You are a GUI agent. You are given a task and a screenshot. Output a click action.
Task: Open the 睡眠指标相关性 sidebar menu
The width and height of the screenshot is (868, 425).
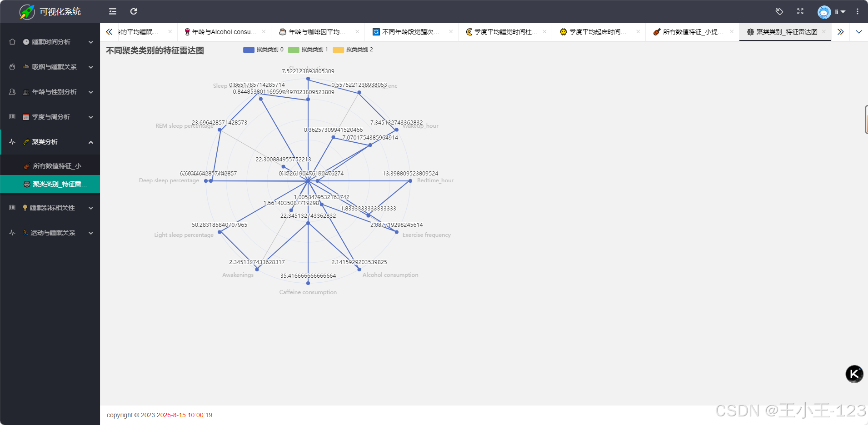[x=50, y=208]
